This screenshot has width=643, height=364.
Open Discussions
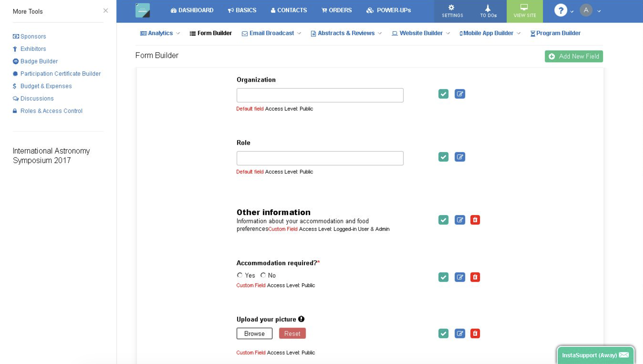[x=33, y=98]
